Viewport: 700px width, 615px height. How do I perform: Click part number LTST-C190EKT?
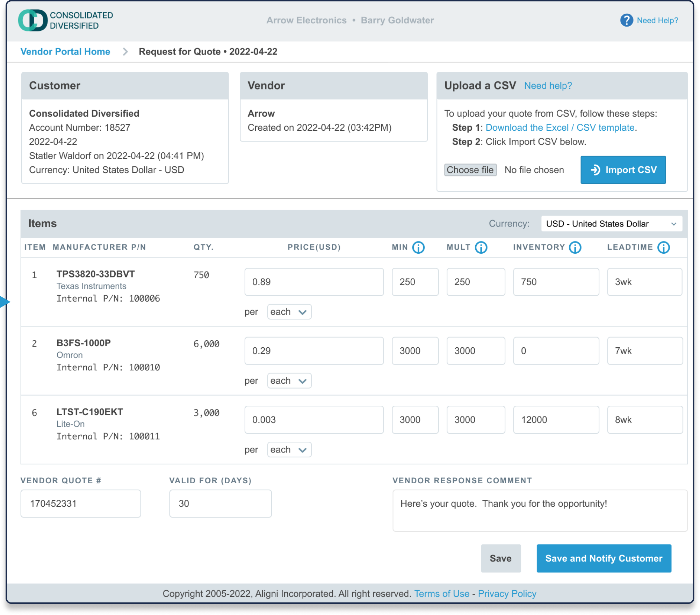[90, 412]
